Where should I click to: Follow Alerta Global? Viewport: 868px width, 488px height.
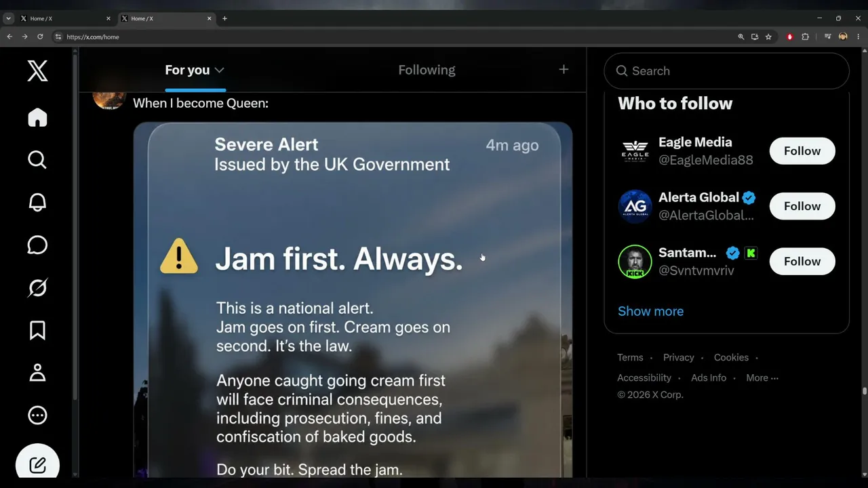click(x=802, y=206)
